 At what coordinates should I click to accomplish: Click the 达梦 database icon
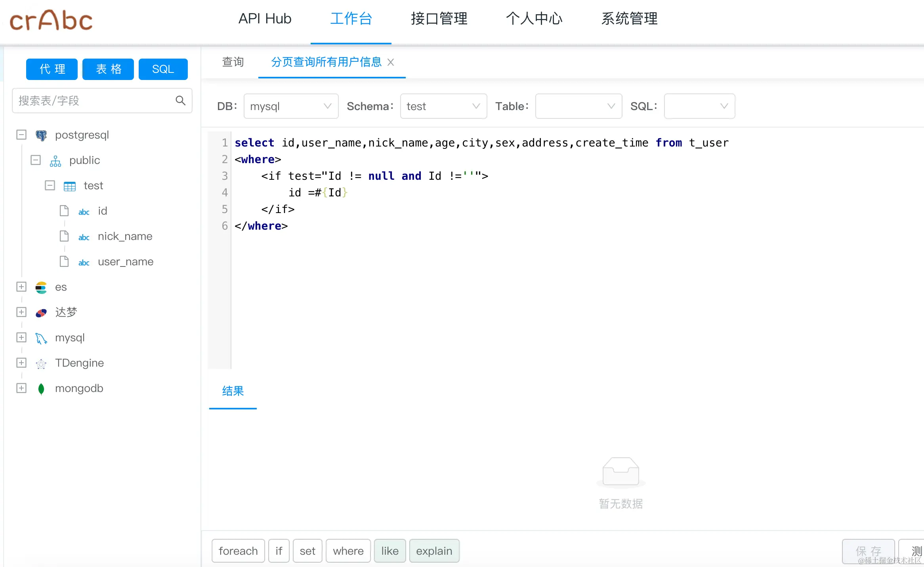(41, 313)
